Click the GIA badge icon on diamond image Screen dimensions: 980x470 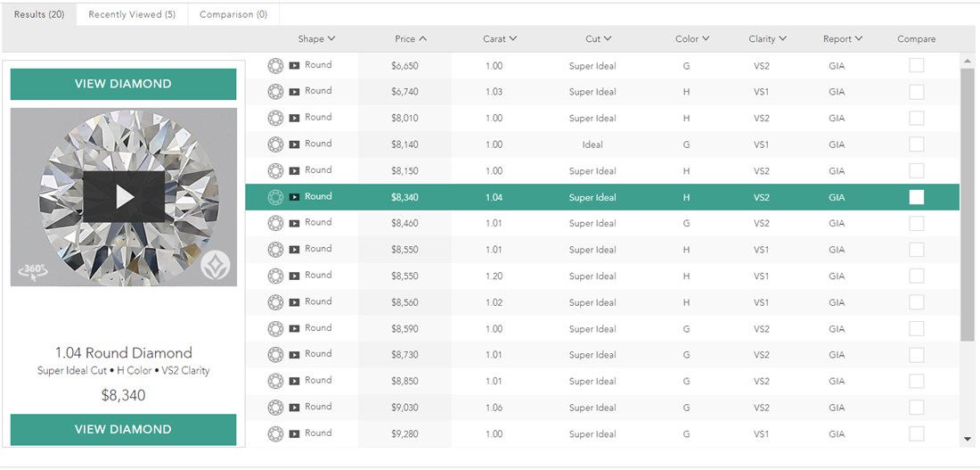[x=215, y=265]
